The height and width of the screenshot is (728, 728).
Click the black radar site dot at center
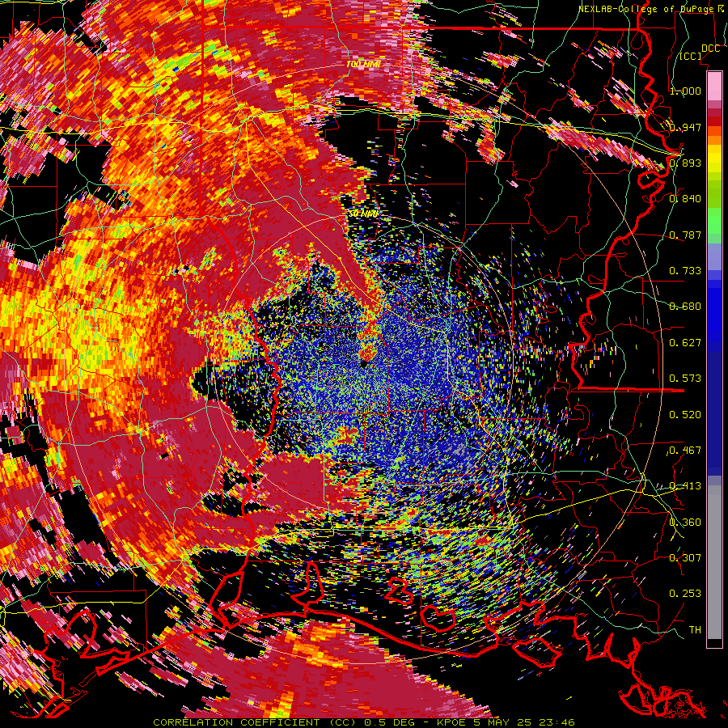click(364, 365)
